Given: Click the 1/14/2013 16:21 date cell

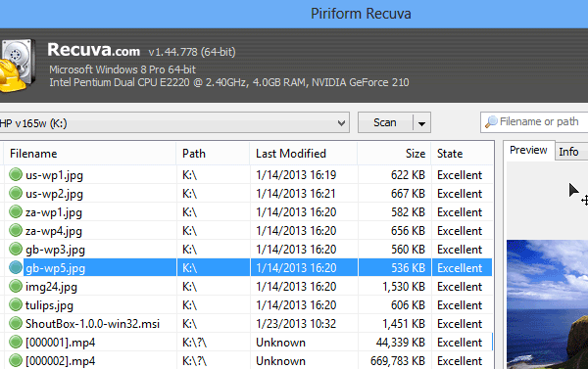Looking at the screenshot, I should click(x=296, y=194).
